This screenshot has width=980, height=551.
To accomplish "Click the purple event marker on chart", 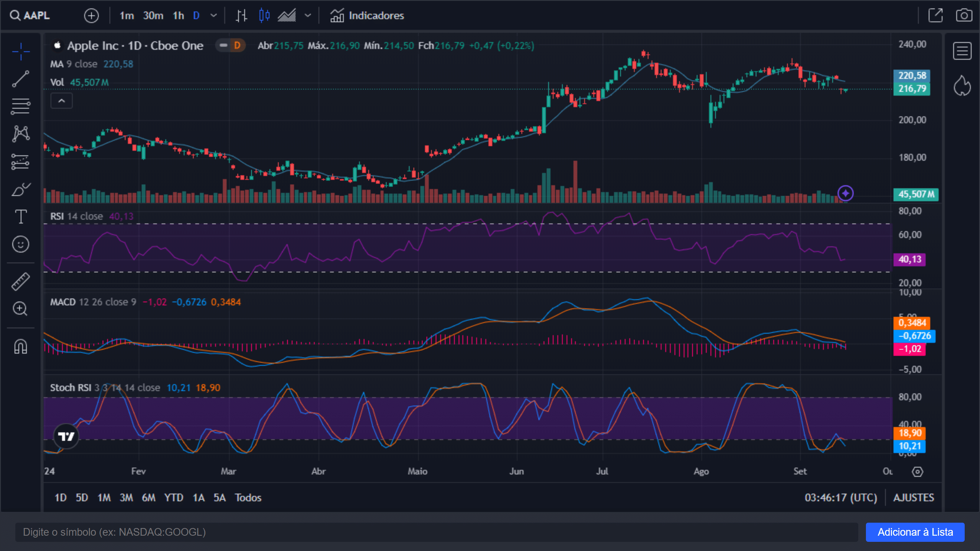I will click(x=845, y=193).
